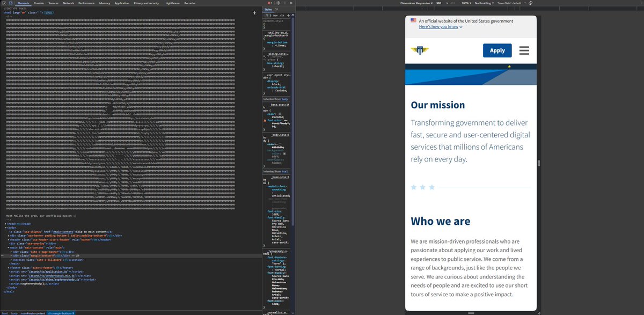Open the Performance tab
This screenshot has height=315, width=644.
click(86, 3)
